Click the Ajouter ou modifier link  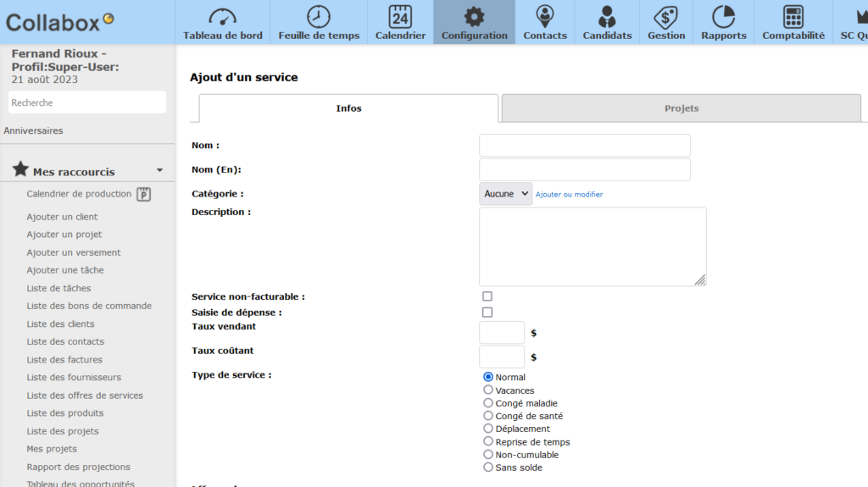tap(569, 195)
